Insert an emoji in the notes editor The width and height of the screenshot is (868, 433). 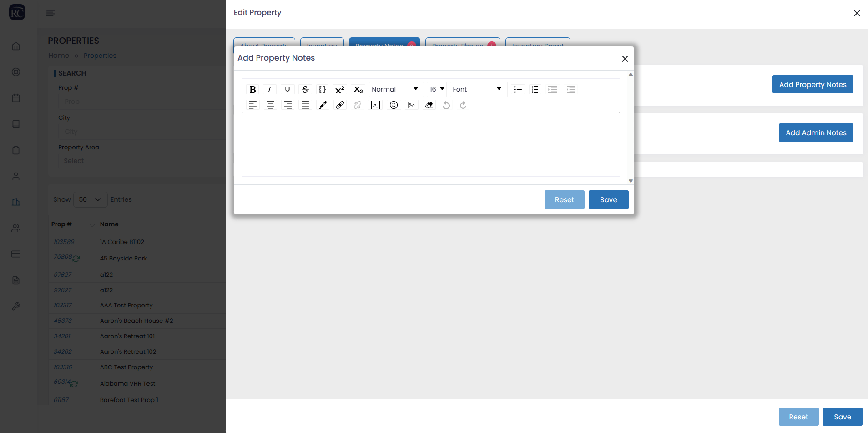(393, 105)
